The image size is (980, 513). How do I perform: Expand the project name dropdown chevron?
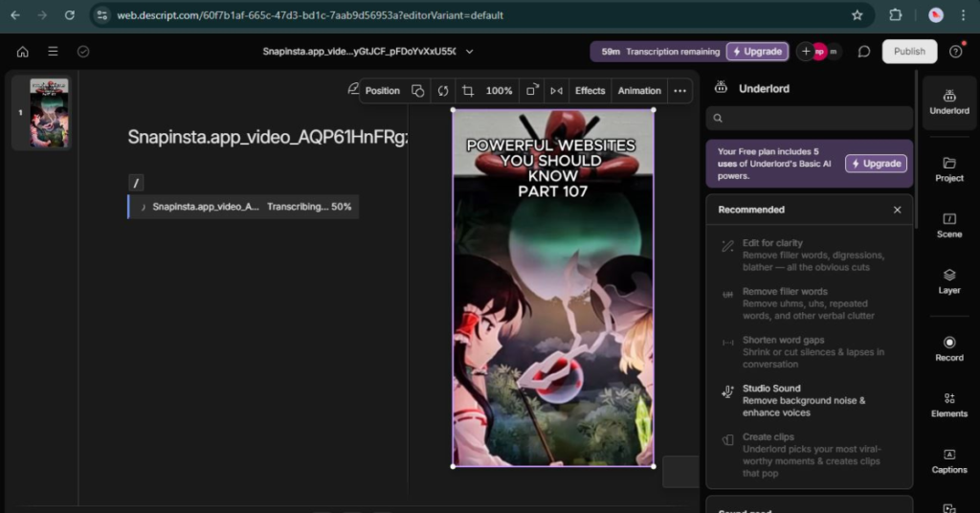pyautogui.click(x=469, y=52)
